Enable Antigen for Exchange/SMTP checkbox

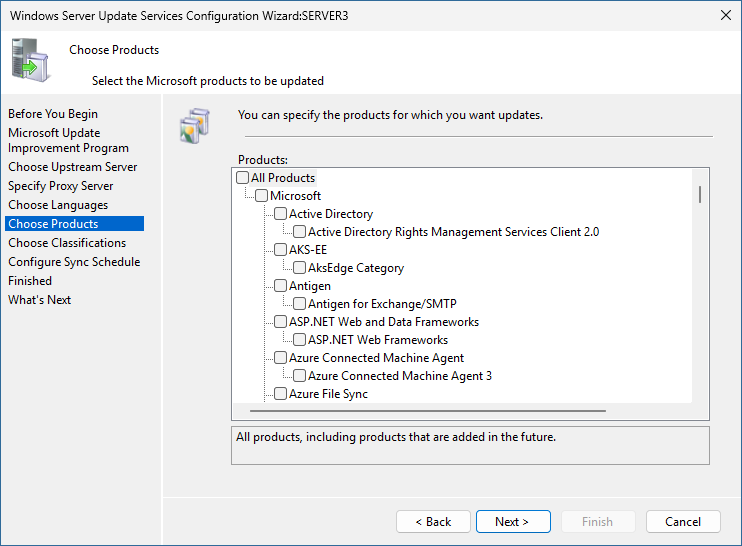coord(300,303)
